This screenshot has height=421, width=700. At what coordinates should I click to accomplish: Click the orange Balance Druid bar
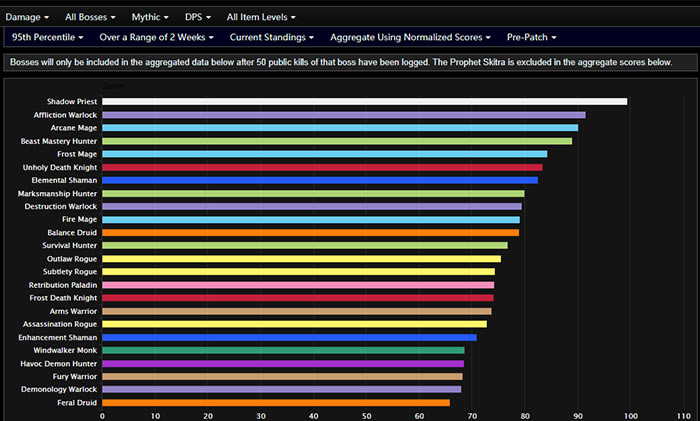(x=311, y=233)
